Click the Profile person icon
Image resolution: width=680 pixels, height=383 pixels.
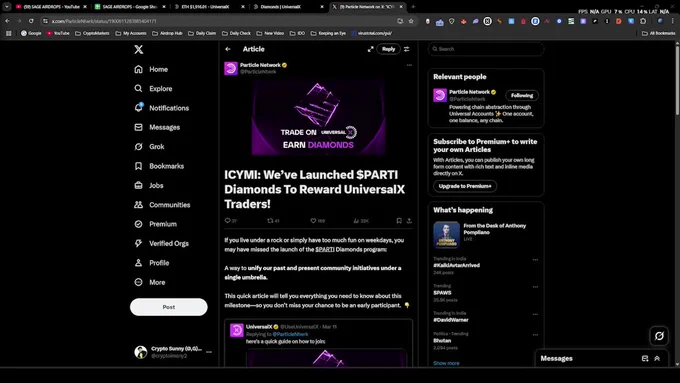[x=138, y=263]
